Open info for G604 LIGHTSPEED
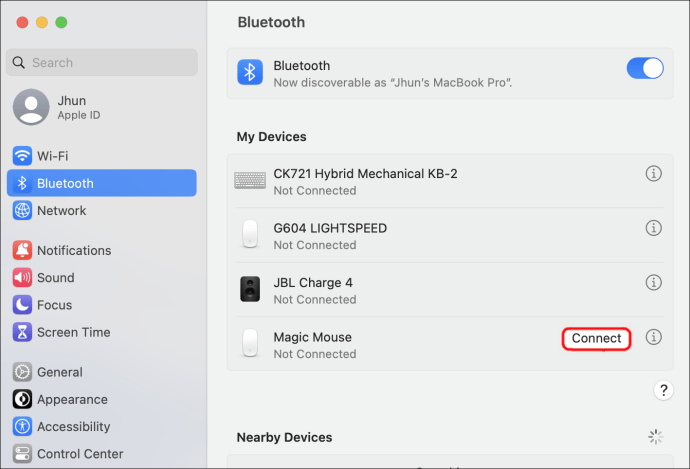Screen dimensions: 690x469 654,228
